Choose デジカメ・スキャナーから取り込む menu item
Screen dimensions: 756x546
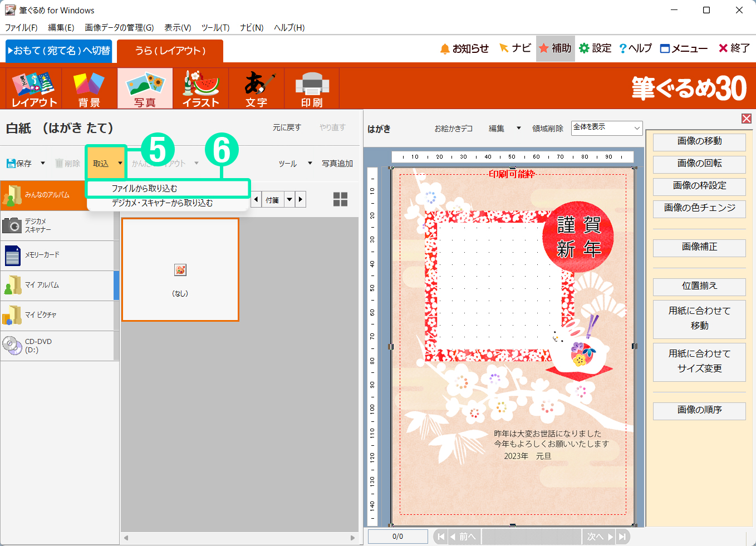[x=162, y=203]
